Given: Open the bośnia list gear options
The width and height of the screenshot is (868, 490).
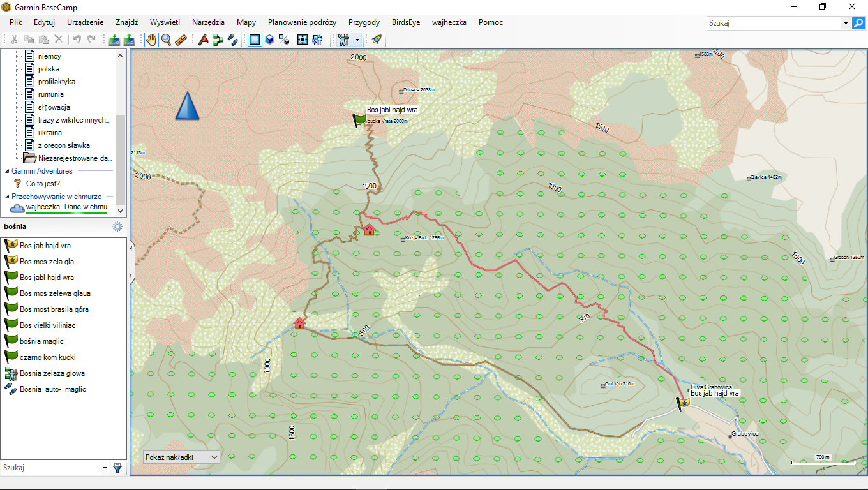Looking at the screenshot, I should click(x=117, y=226).
